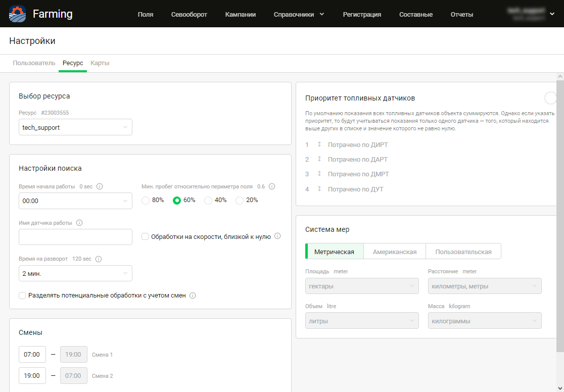
Task: Show info for Имя датчика работы
Action: coord(79,223)
